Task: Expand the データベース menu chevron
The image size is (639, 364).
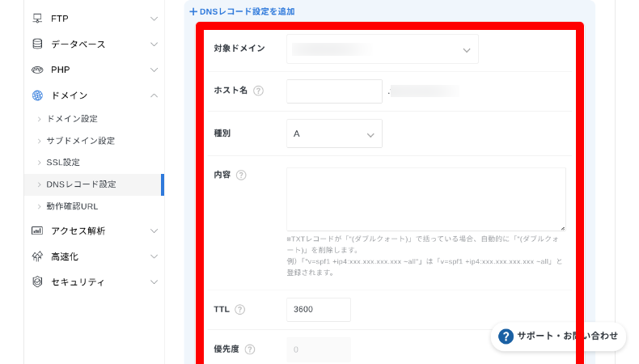Action: click(x=154, y=44)
